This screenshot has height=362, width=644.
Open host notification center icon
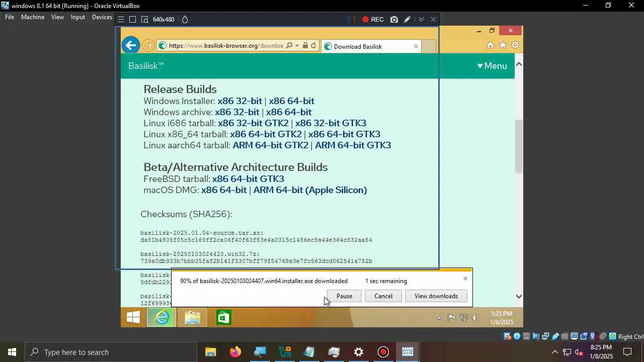pos(627,352)
